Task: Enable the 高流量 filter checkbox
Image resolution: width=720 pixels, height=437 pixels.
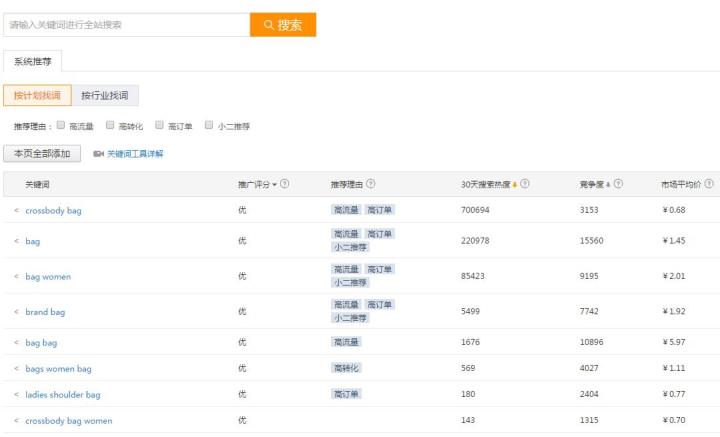Action: point(61,126)
